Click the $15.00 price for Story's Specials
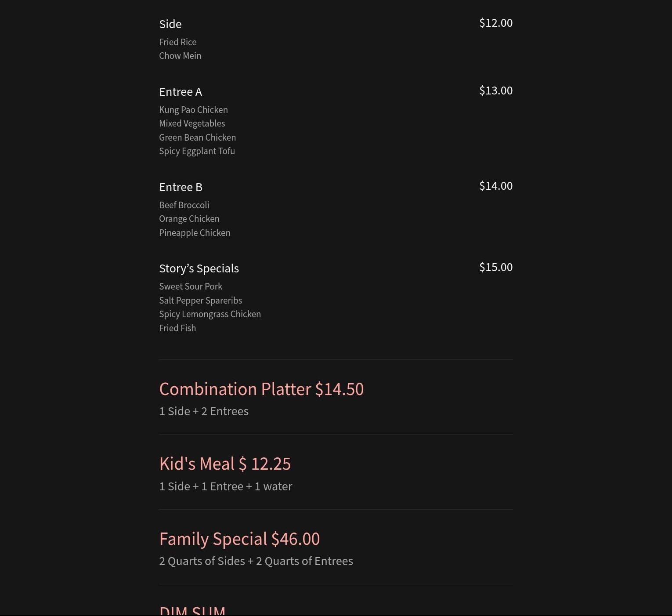 (496, 267)
